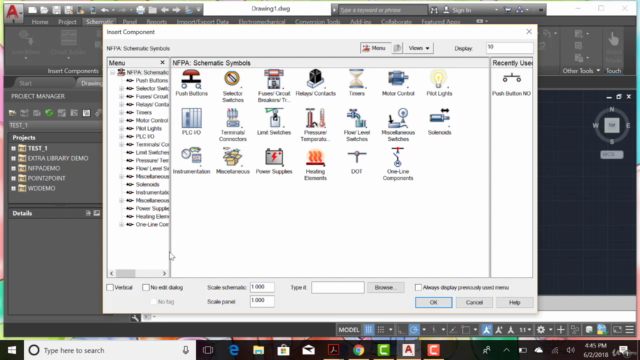640x360 pixels.
Task: Open the Relays/Contacts symbol category
Action: pyautogui.click(x=316, y=83)
